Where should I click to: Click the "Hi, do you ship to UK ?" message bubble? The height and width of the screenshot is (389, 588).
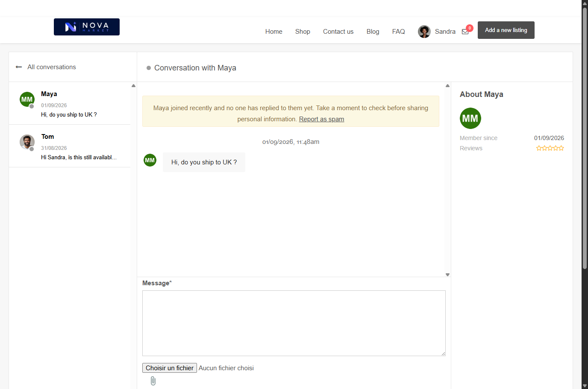[204, 162]
